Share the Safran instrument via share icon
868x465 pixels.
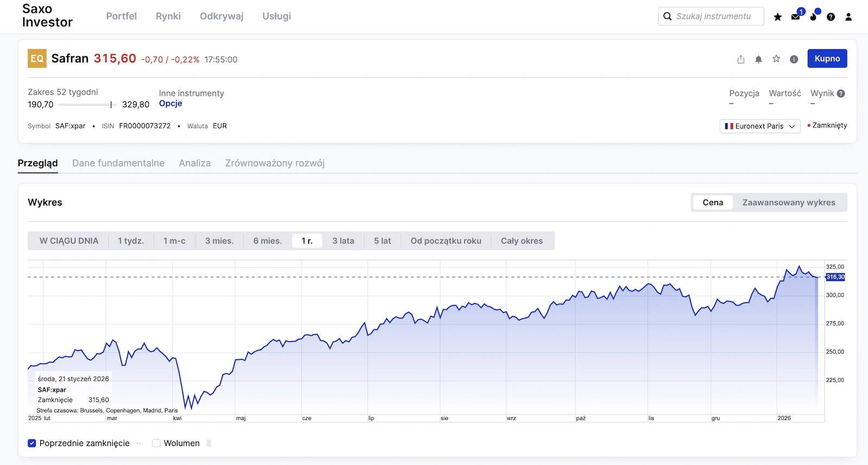click(741, 59)
